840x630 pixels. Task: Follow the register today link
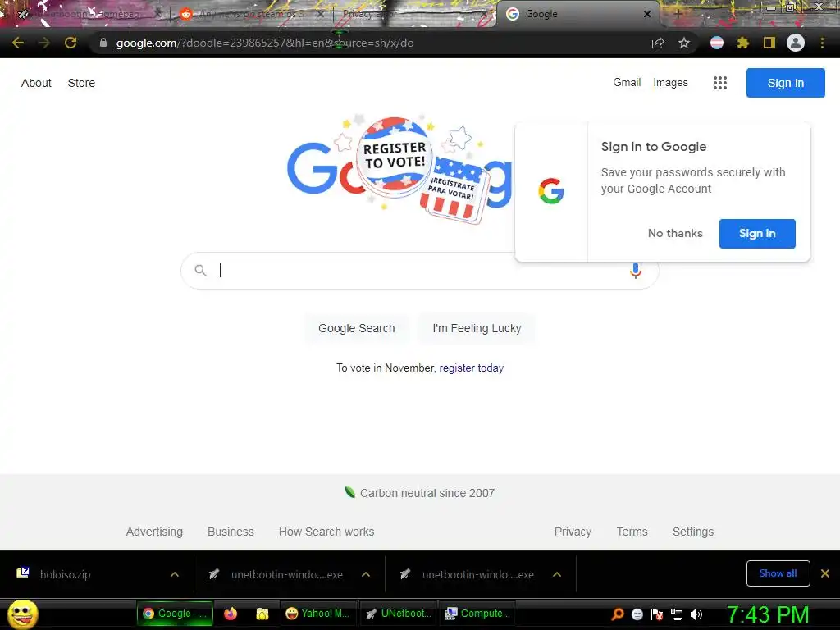472,368
